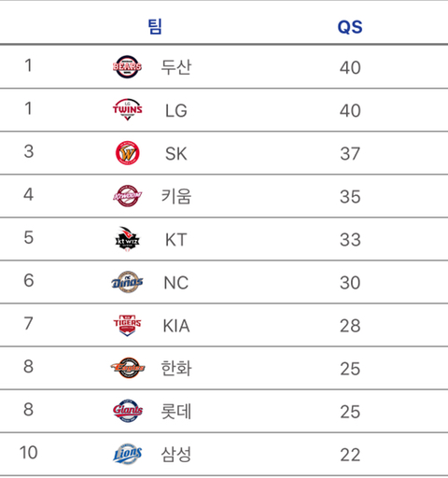Sort by the QS column header
The width and height of the screenshot is (448, 478).
coord(350,27)
